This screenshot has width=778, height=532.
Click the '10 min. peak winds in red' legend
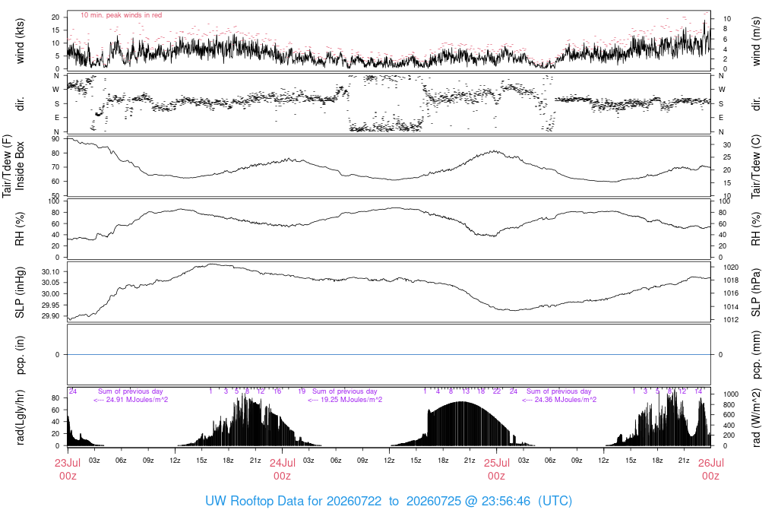pyautogui.click(x=121, y=15)
